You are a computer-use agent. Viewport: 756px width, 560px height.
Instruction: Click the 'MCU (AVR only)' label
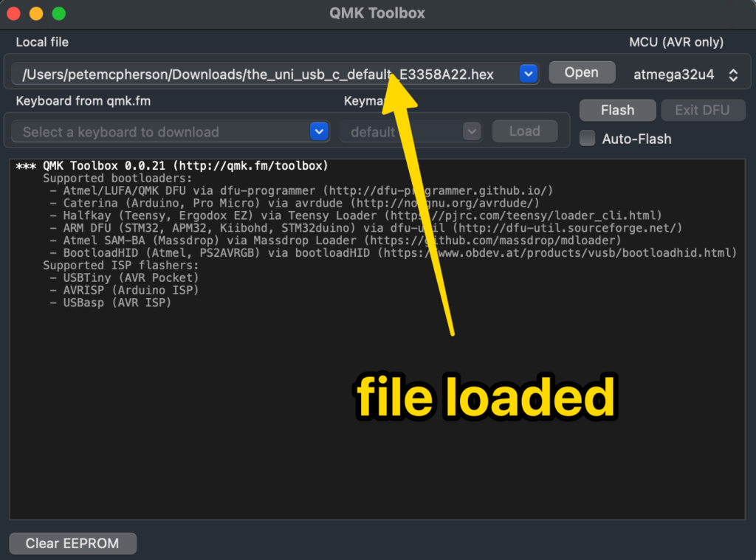676,42
